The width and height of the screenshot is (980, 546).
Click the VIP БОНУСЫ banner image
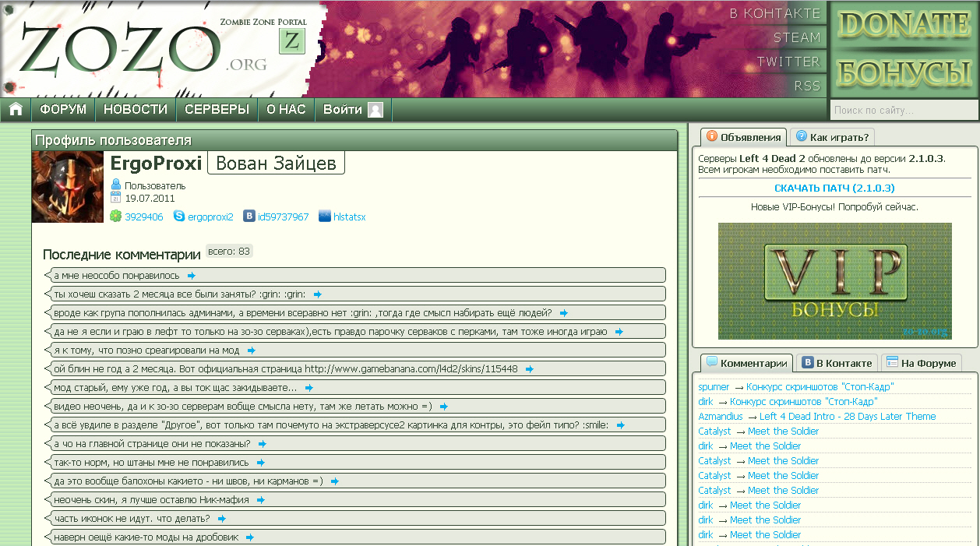click(x=834, y=281)
